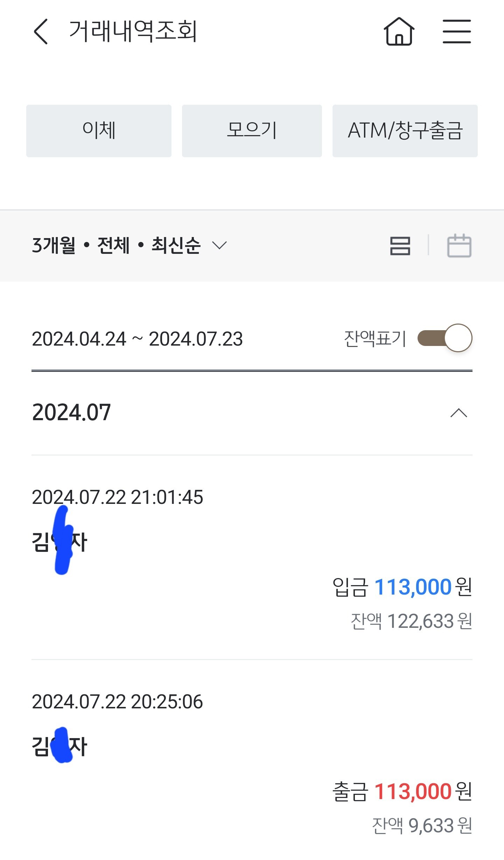Open the calendar view icon
This screenshot has height=860, width=504.
[x=459, y=245]
